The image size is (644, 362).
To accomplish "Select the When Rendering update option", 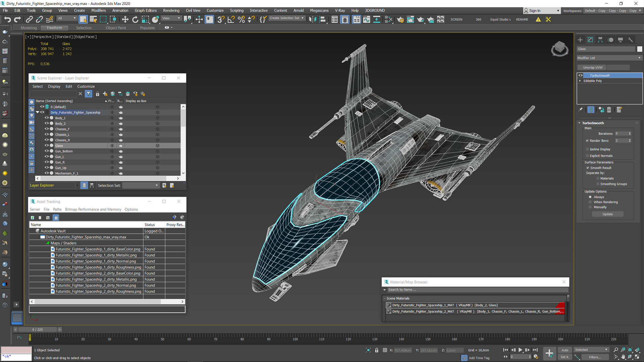I will 590,202.
